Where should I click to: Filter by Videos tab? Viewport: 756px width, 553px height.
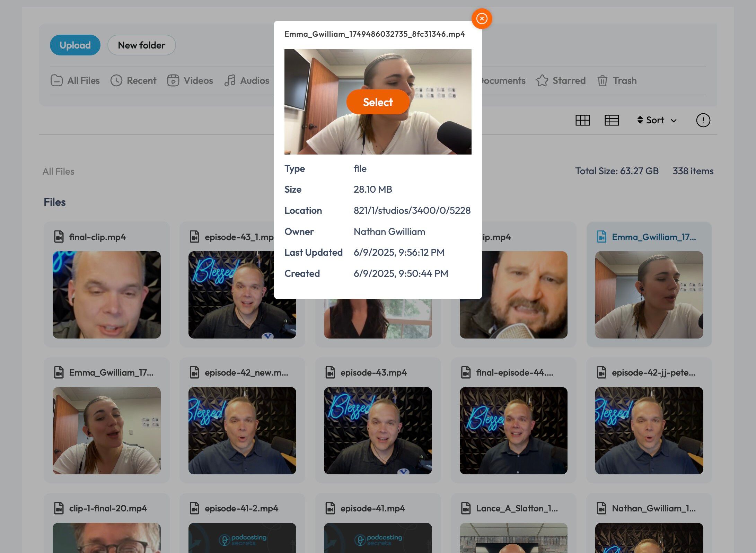190,81
